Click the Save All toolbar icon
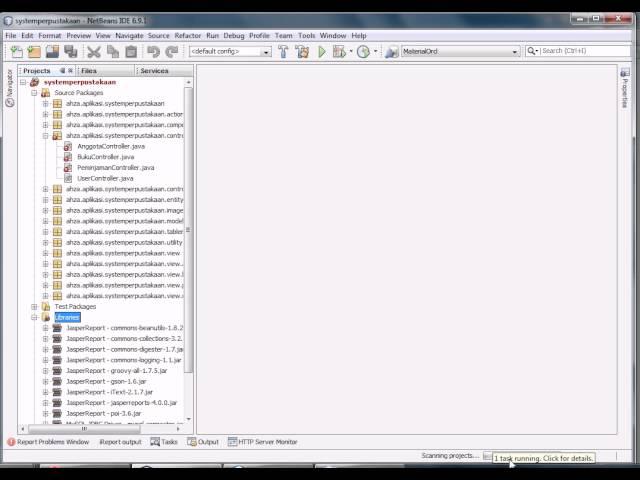The width and height of the screenshot is (640, 480). tap(71, 52)
